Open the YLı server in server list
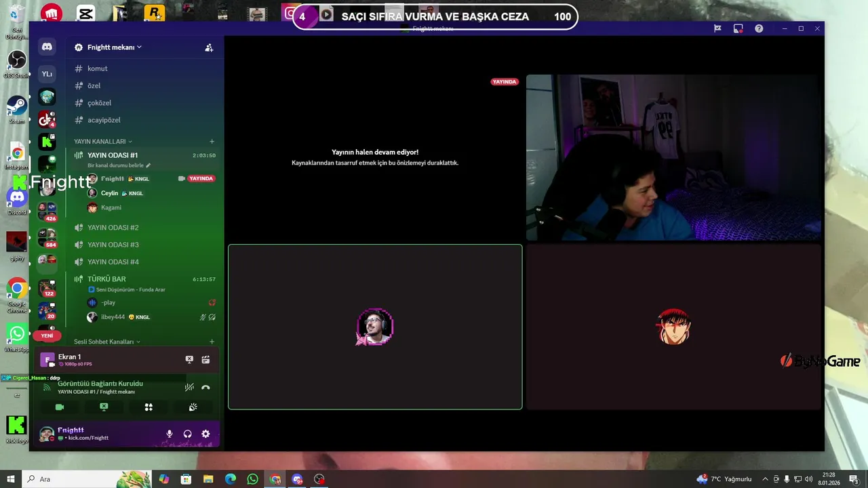Screen dimensions: 868x488 47,74
